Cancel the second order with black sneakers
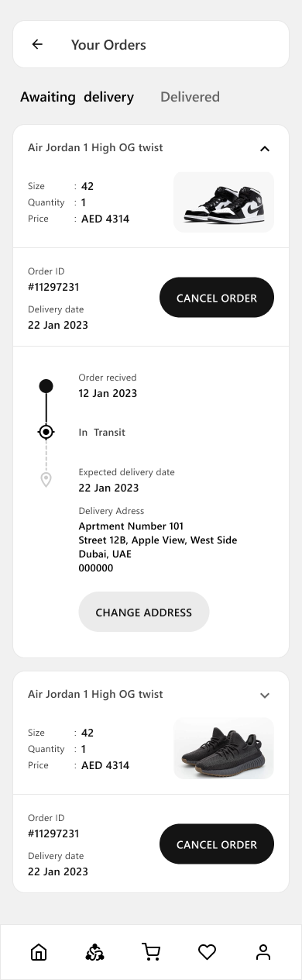302x980 pixels. 217,844
